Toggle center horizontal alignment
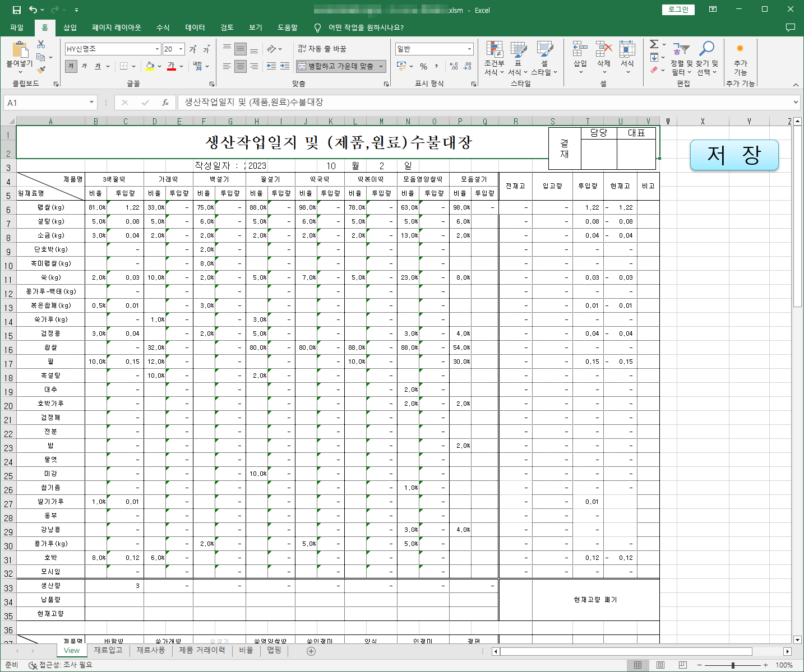 pos(240,66)
